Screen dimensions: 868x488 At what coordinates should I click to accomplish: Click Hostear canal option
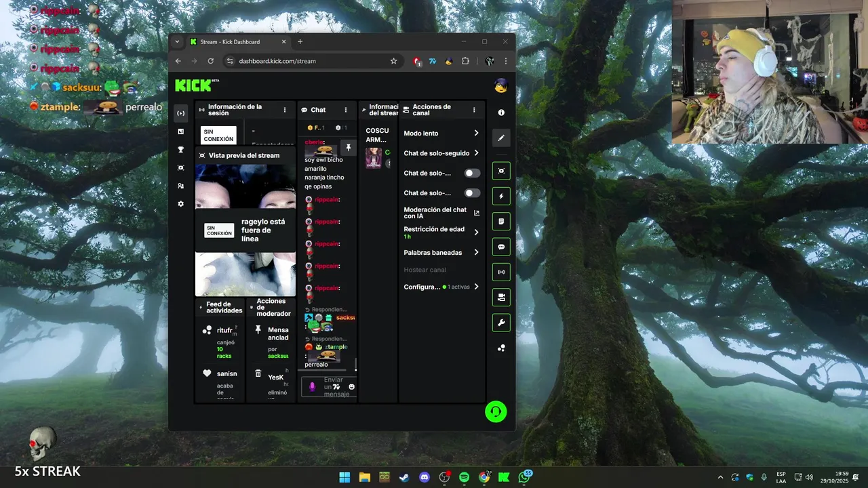tap(425, 270)
